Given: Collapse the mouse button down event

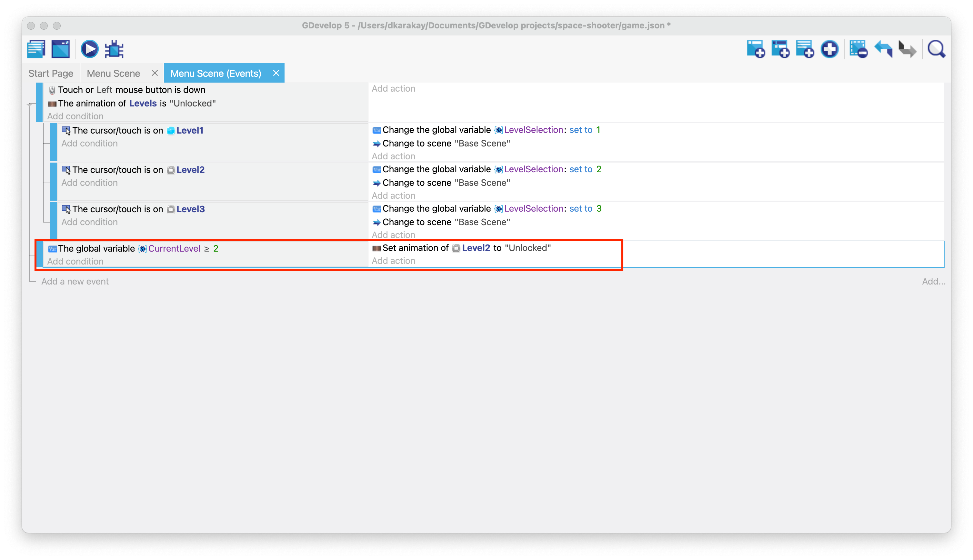Looking at the screenshot, I should click(x=30, y=104).
